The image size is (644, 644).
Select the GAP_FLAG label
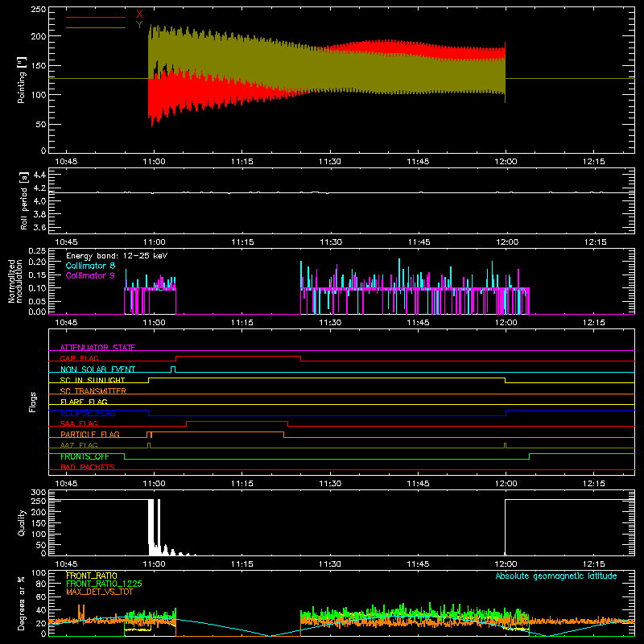point(79,358)
